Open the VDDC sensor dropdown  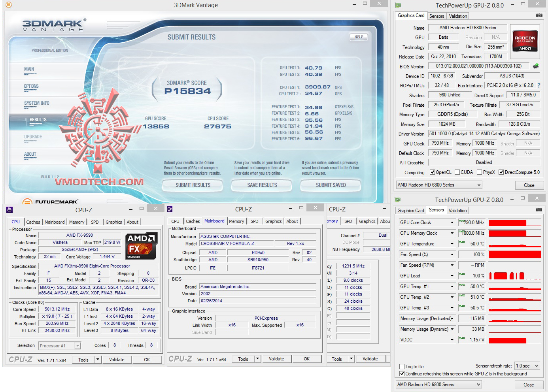point(452,340)
